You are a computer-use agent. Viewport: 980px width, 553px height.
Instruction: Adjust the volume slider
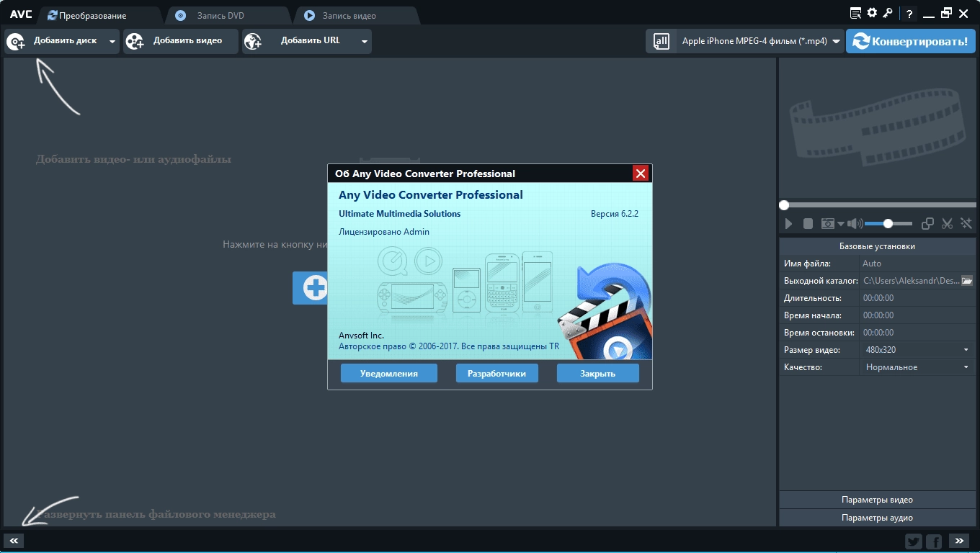point(888,224)
